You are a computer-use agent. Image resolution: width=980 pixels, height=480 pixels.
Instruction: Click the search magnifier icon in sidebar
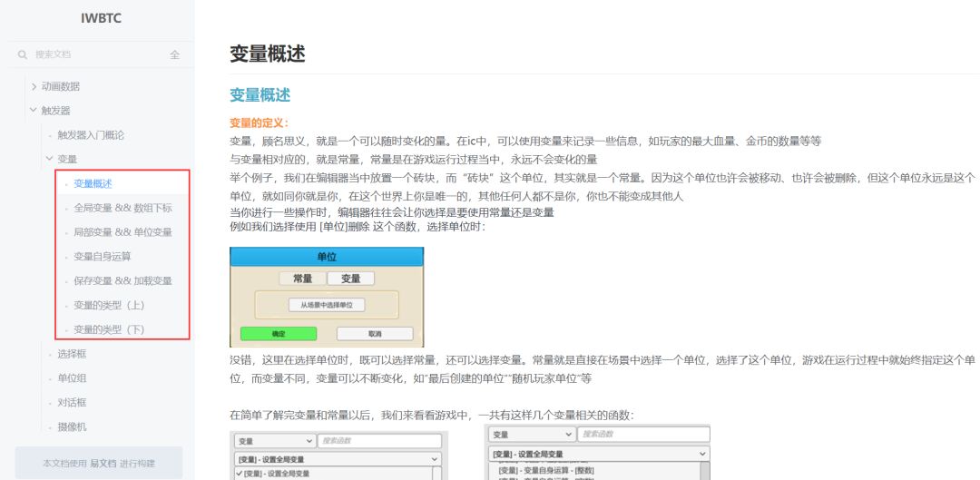coord(23,54)
